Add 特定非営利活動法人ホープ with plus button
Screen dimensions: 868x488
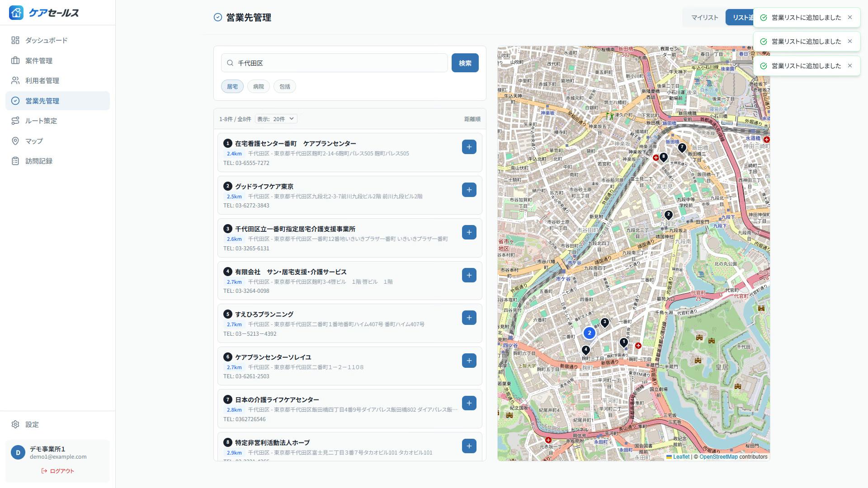469,446
